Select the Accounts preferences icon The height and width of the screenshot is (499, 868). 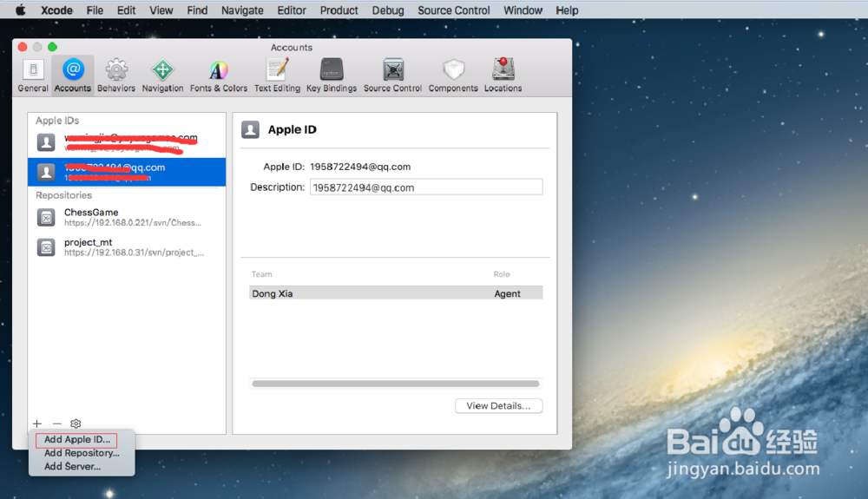point(73,76)
